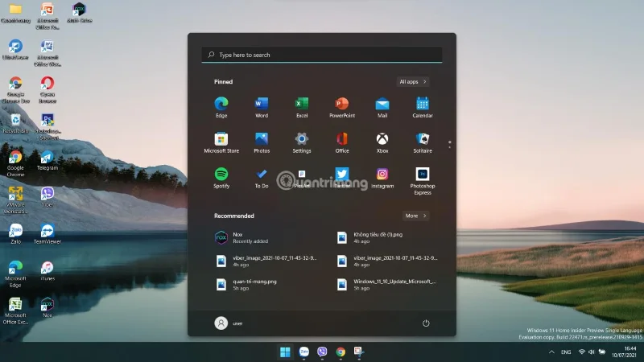Select Viber desktop shortcut
The image size is (644, 362).
tap(47, 197)
